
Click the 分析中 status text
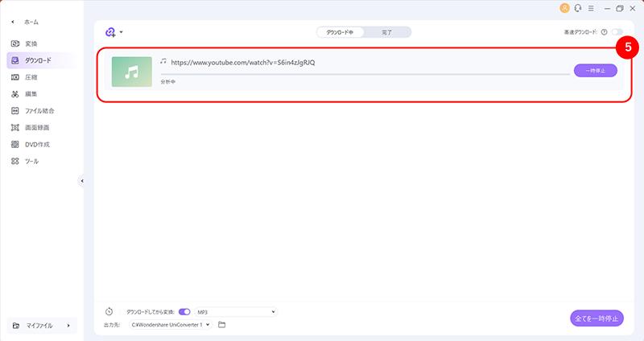pyautogui.click(x=168, y=82)
